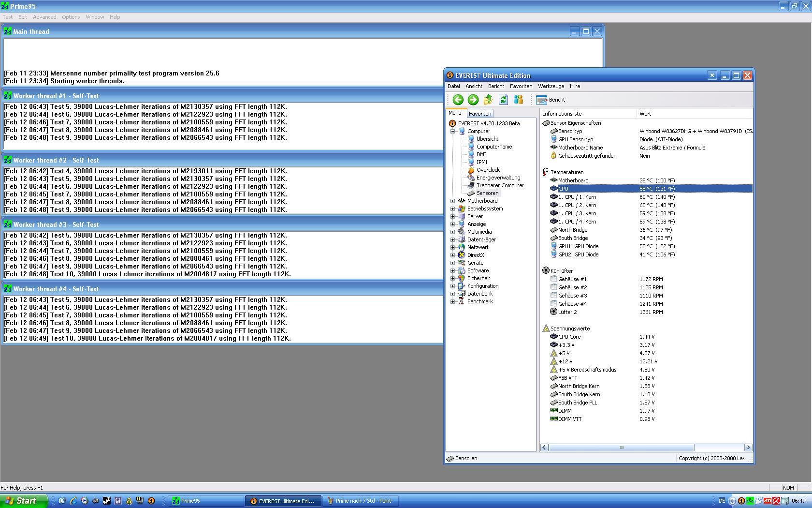Expand the Konfiguration tree node

click(453, 286)
